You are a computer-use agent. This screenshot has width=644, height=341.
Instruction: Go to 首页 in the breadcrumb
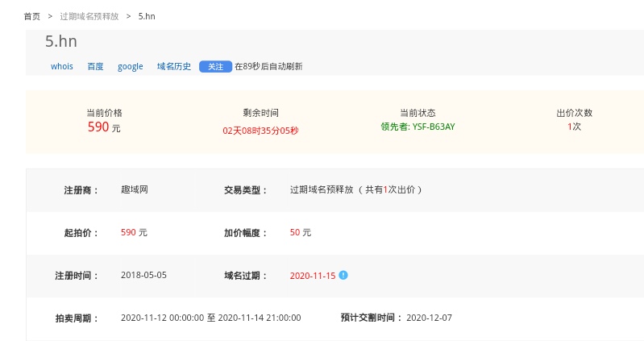[x=32, y=16]
